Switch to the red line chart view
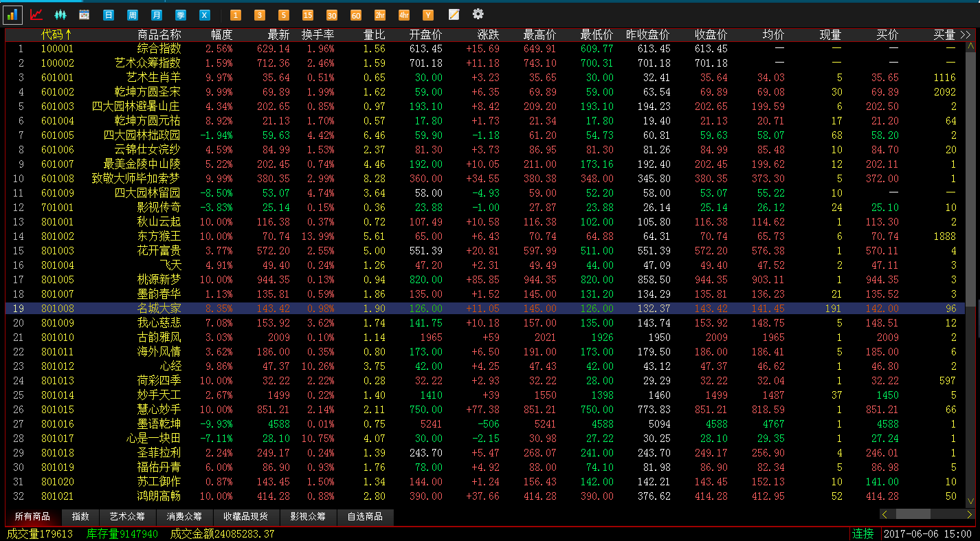This screenshot has width=980, height=541. pyautogui.click(x=36, y=14)
